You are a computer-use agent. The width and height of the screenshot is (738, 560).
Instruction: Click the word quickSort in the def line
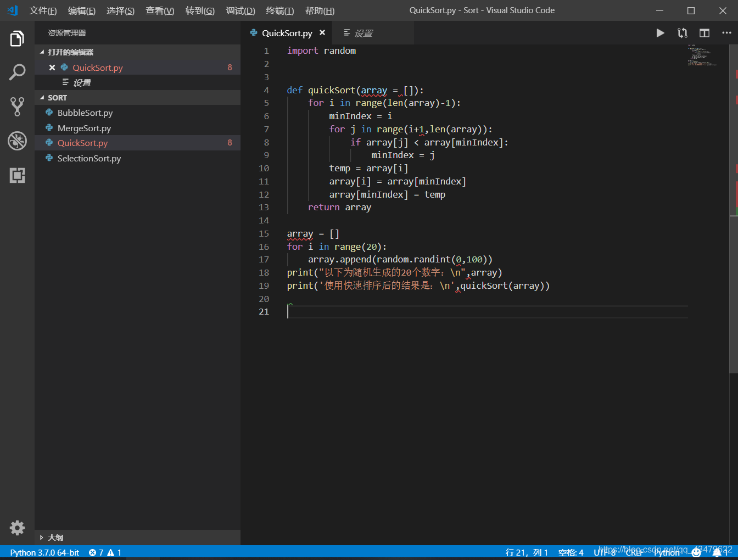(x=332, y=90)
